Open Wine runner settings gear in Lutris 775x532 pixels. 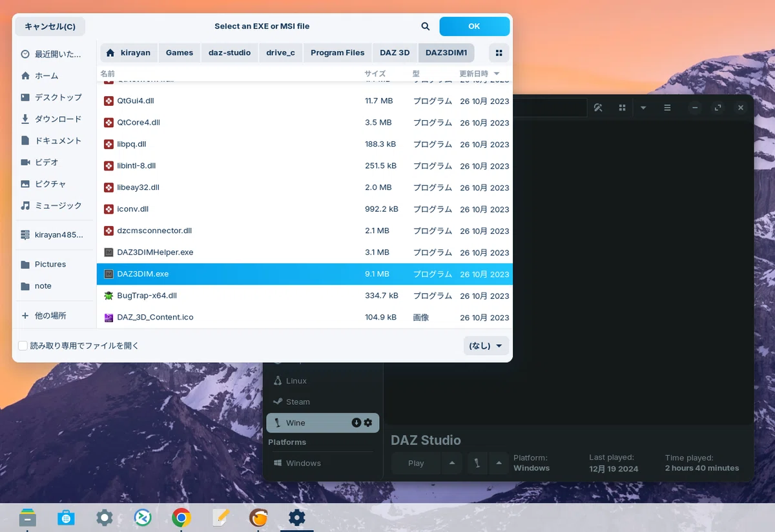(x=368, y=423)
